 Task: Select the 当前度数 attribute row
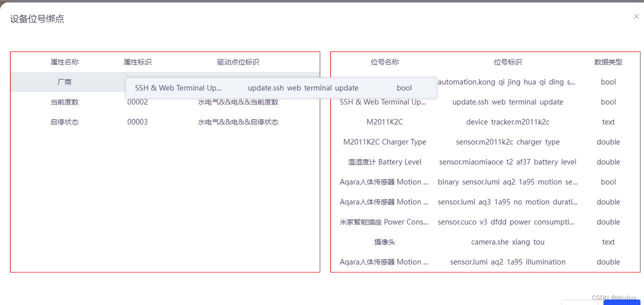[65, 101]
